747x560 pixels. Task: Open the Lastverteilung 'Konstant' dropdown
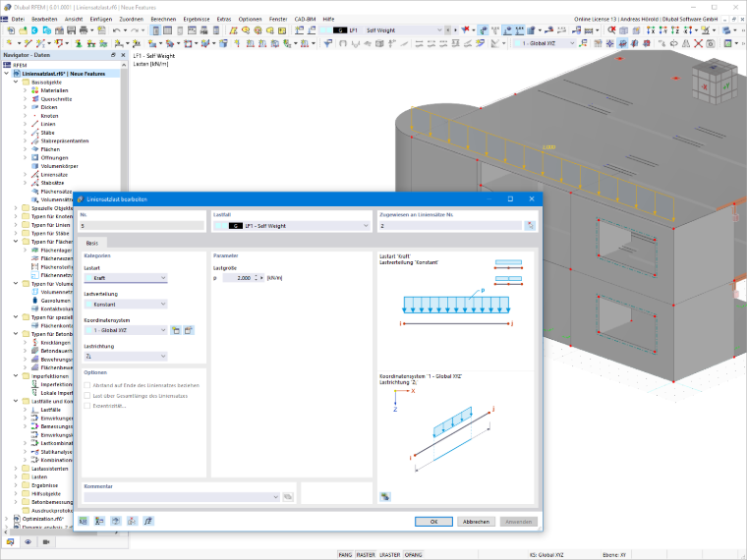click(x=126, y=304)
